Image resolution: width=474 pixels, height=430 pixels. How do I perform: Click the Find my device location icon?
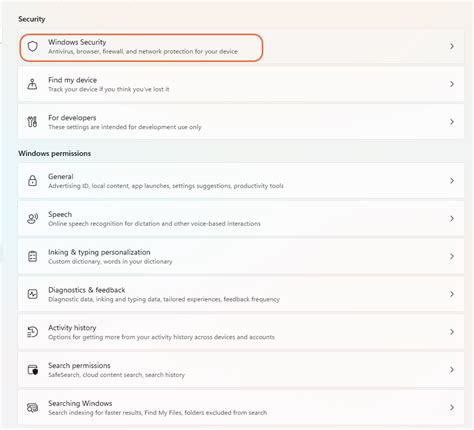pyautogui.click(x=32, y=84)
